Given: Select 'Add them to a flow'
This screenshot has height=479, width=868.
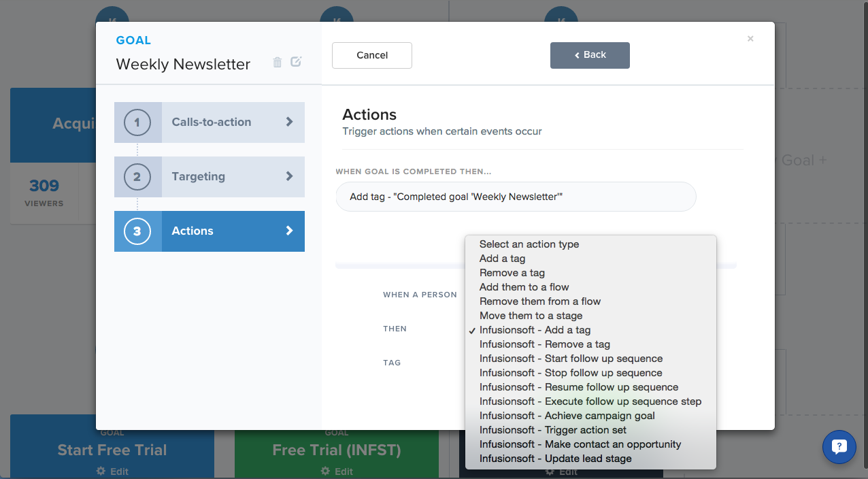Looking at the screenshot, I should coord(590,287).
